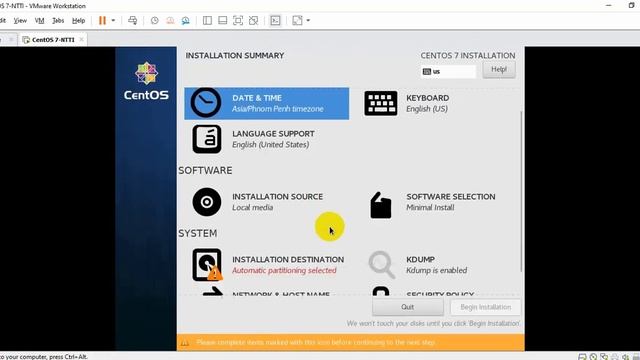Click the us keyboard layout indicator

pyautogui.click(x=448, y=71)
